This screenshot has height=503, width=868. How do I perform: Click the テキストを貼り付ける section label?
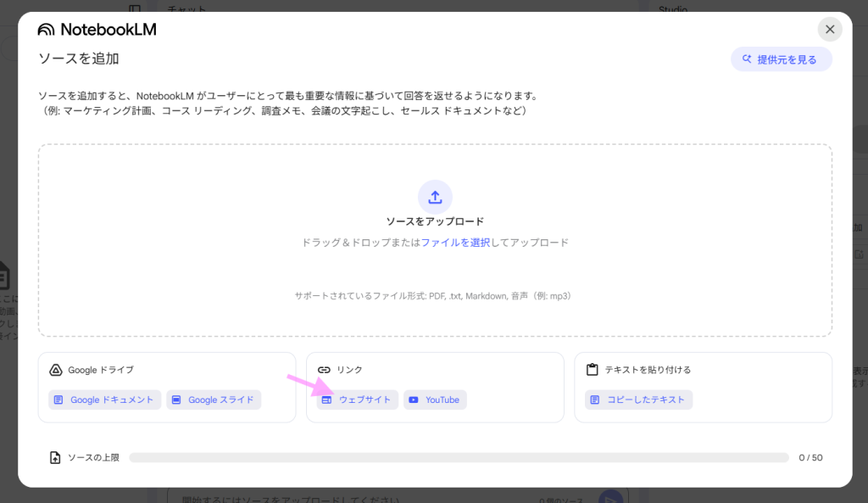pos(648,370)
